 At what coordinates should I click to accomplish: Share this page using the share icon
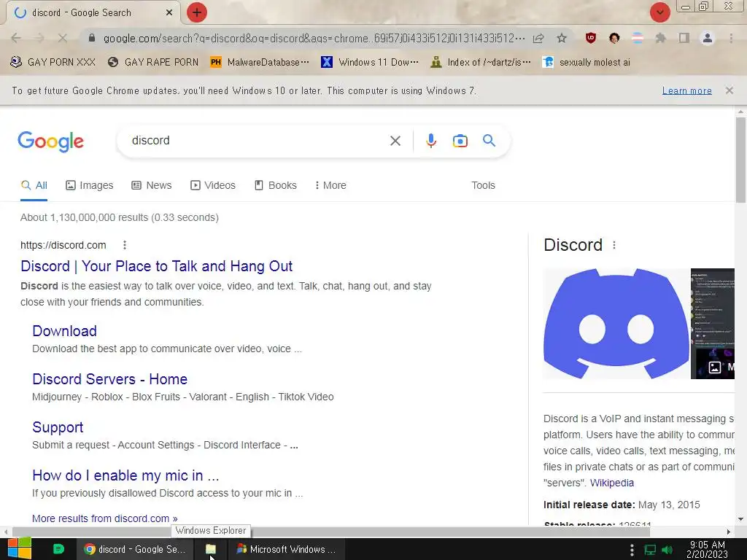[x=538, y=38]
